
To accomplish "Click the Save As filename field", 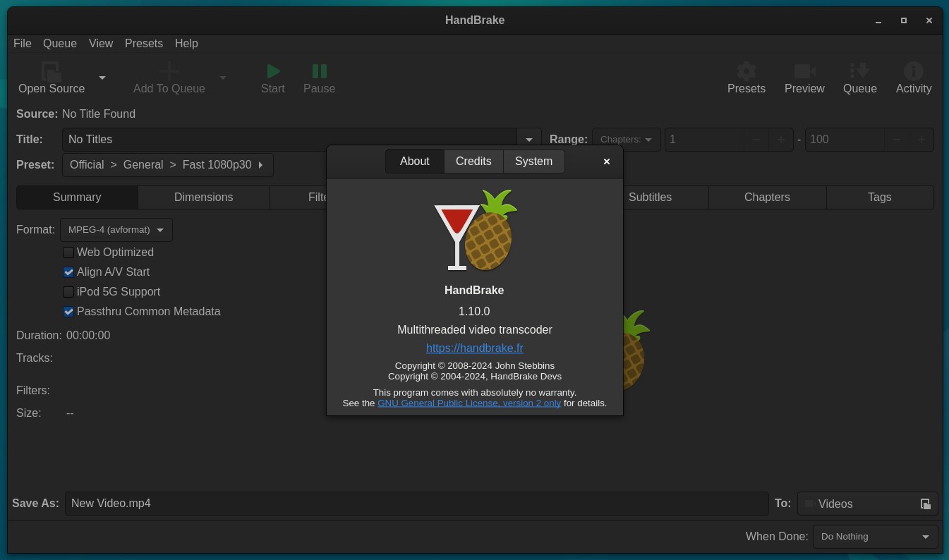I will 416,504.
